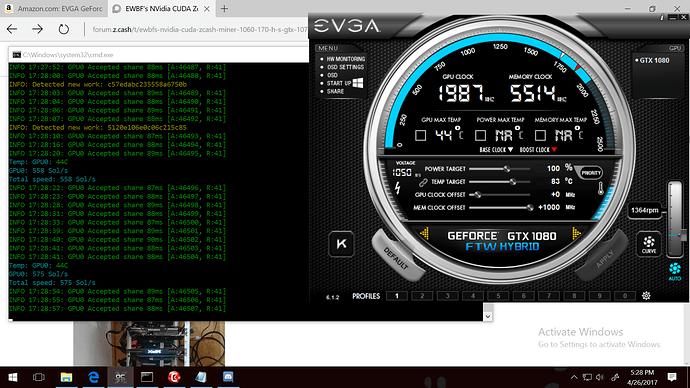This screenshot has width=690, height=388.
Task: Expand the BOOST CLOCK red arrow
Action: click(x=554, y=150)
